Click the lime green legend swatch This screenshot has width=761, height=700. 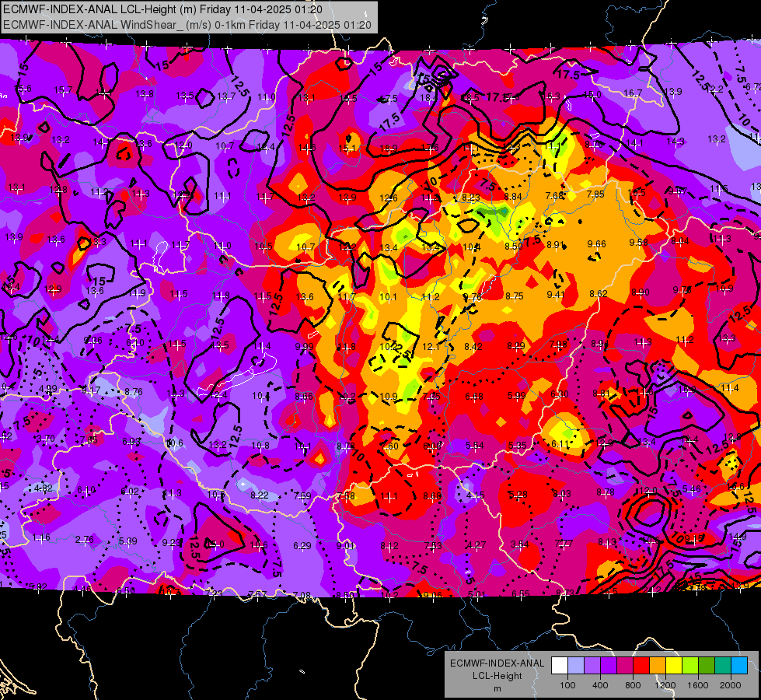tap(690, 665)
